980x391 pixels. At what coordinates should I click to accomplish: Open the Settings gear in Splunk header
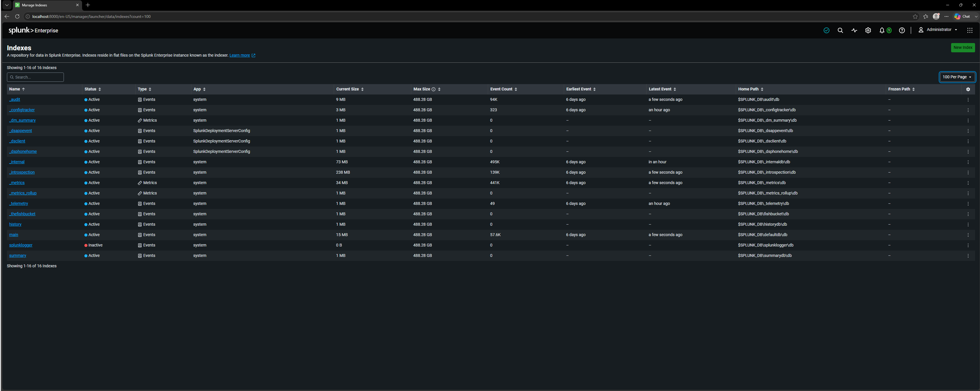[x=868, y=30]
